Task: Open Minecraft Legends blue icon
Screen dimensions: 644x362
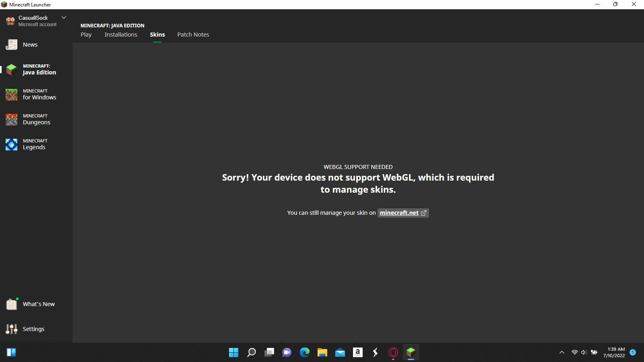Action: tap(11, 144)
